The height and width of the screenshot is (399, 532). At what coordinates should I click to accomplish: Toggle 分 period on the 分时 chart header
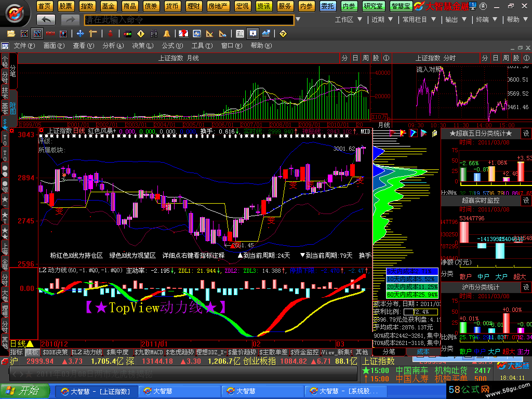click(485, 58)
